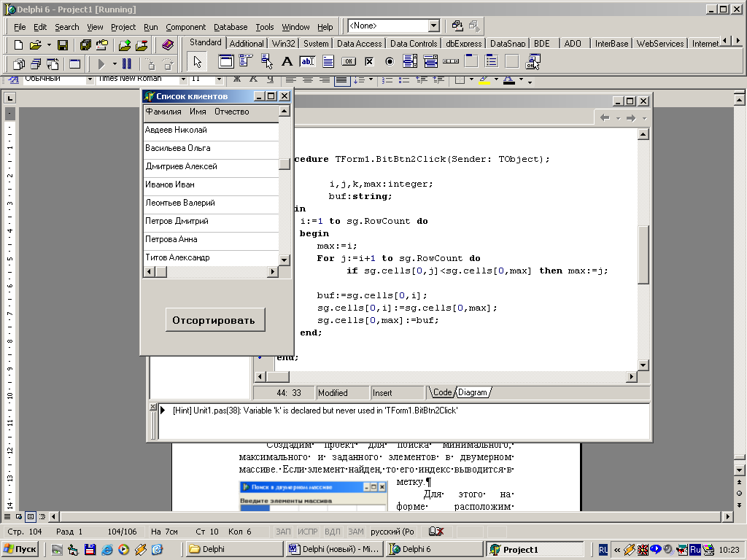Open the Delphi folder taskbar button
The width and height of the screenshot is (747, 560).
click(233, 549)
